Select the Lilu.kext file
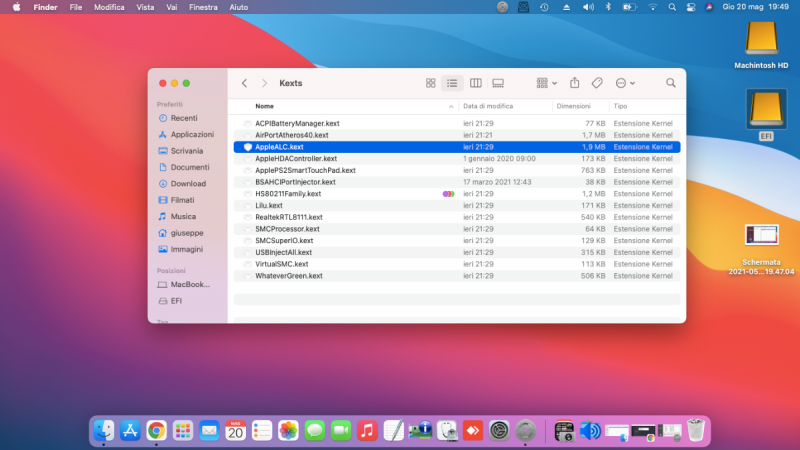 [x=268, y=205]
